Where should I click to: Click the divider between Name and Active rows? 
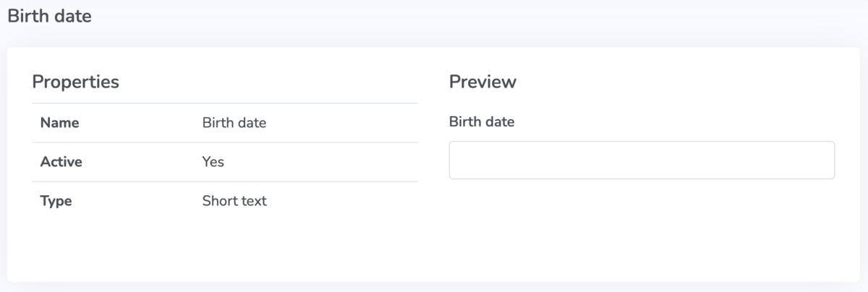pyautogui.click(x=225, y=142)
